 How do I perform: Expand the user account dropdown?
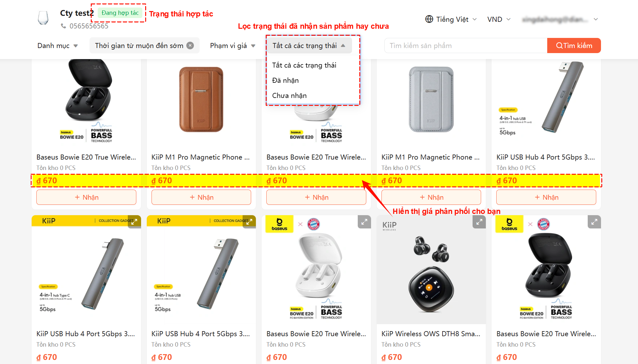tap(596, 19)
